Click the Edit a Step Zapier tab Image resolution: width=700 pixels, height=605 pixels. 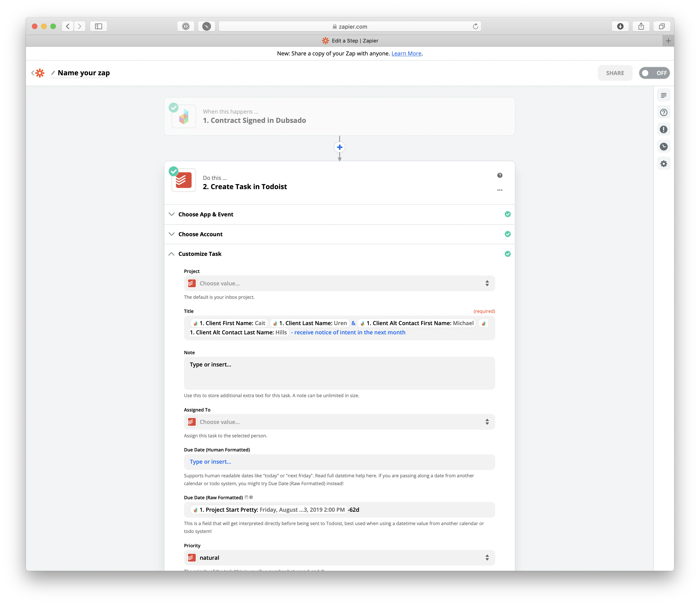350,41
